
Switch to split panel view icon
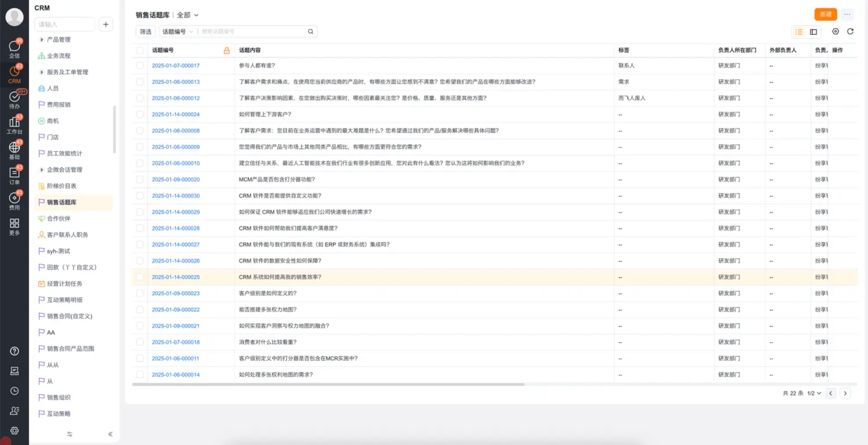pyautogui.click(x=813, y=32)
